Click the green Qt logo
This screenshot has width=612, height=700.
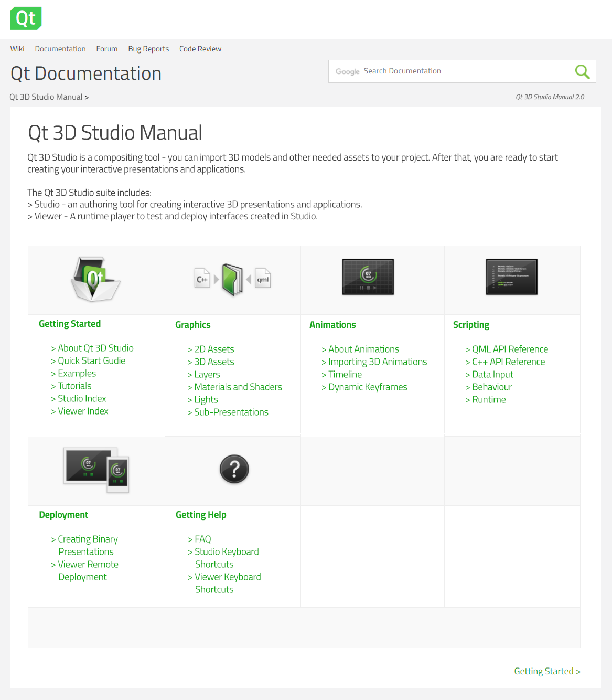click(x=26, y=18)
